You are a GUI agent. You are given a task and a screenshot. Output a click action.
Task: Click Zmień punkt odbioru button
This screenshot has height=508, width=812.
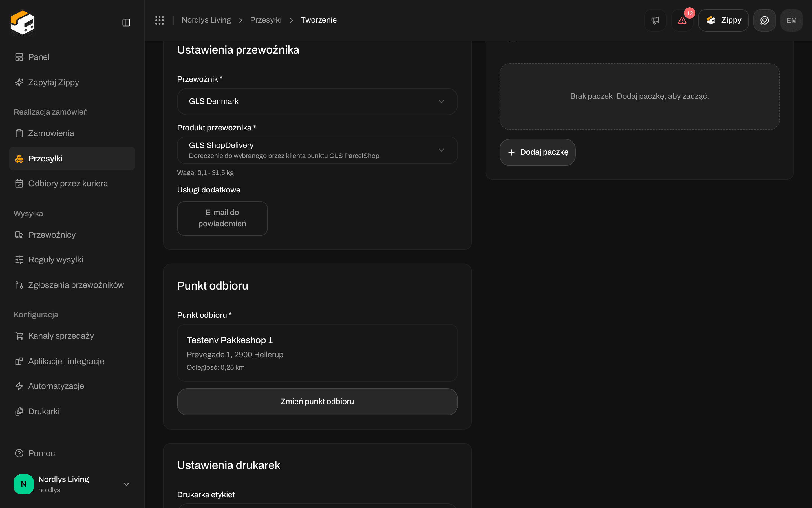317,402
